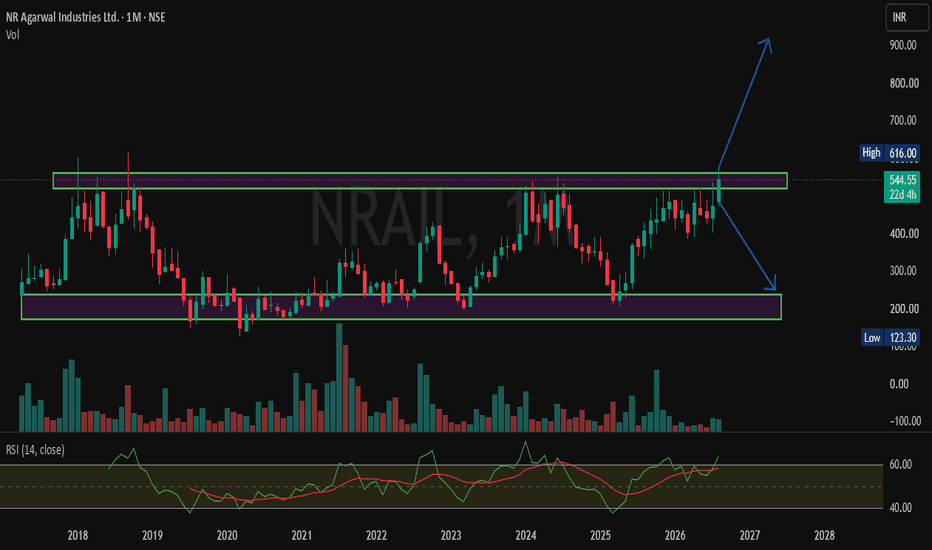Screen dimensions: 932x550
Task: Click the 900.00 price scale label
Action: (903, 45)
